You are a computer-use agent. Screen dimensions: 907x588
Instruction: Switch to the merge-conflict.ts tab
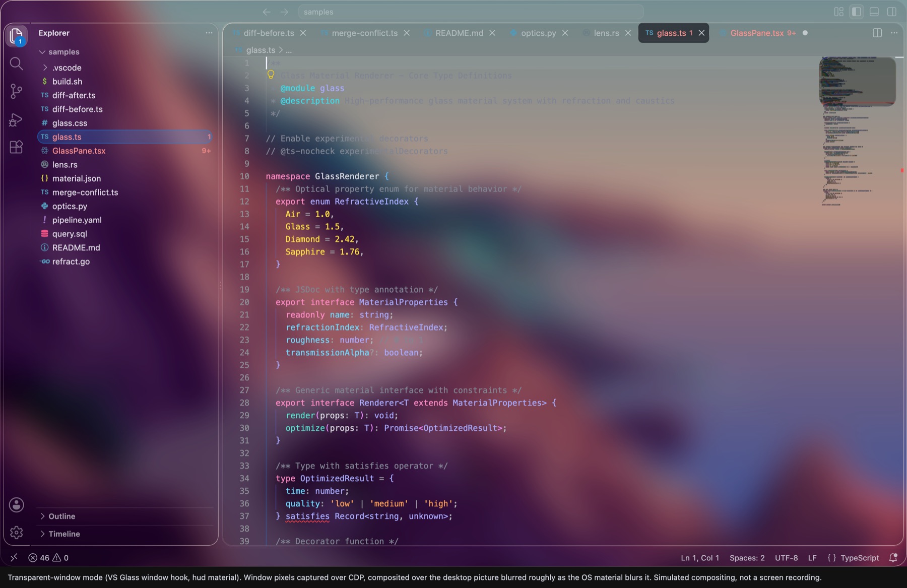pos(365,33)
